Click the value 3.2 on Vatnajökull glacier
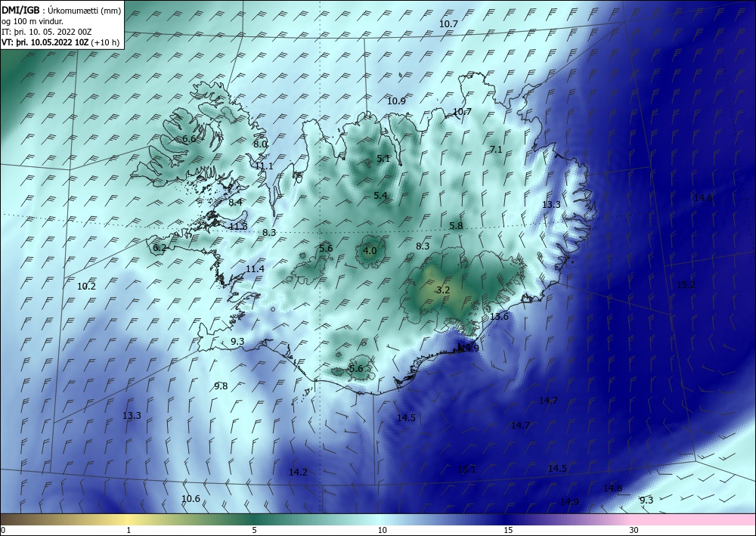 pyautogui.click(x=442, y=290)
